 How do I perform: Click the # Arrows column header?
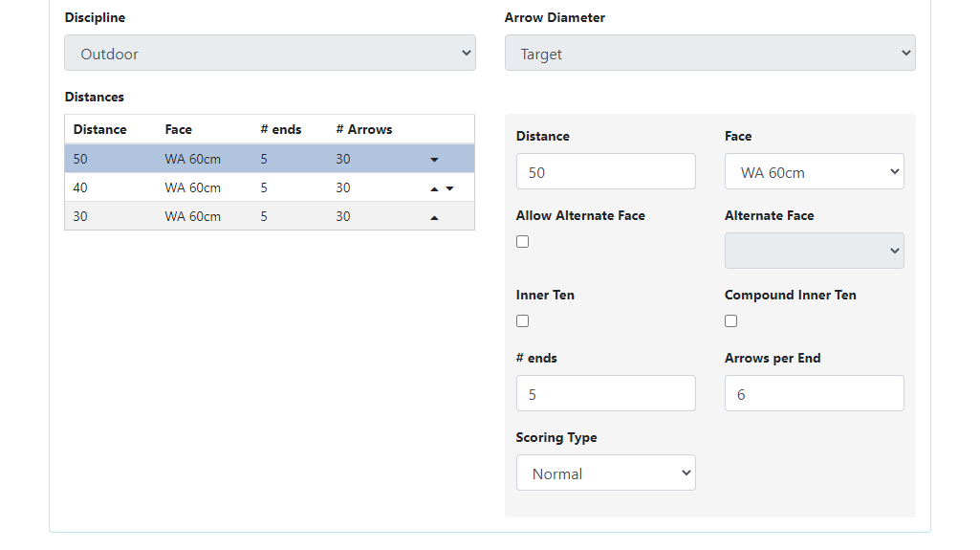point(364,129)
